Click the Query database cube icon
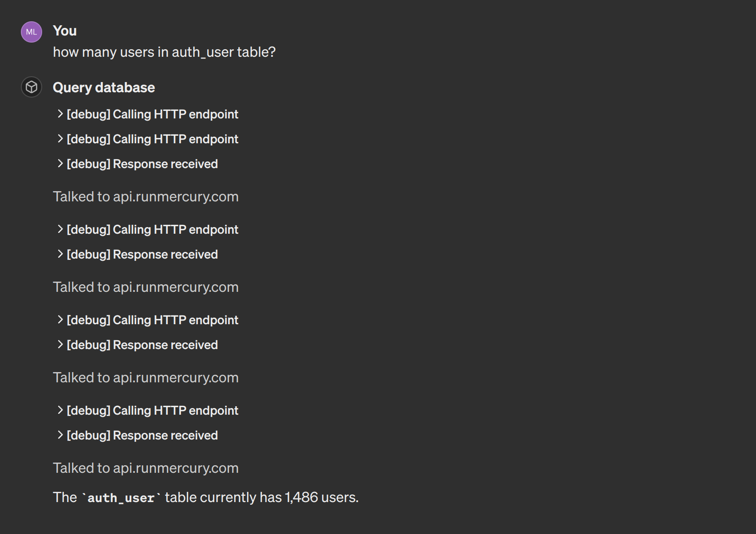The width and height of the screenshot is (756, 534). (x=31, y=88)
